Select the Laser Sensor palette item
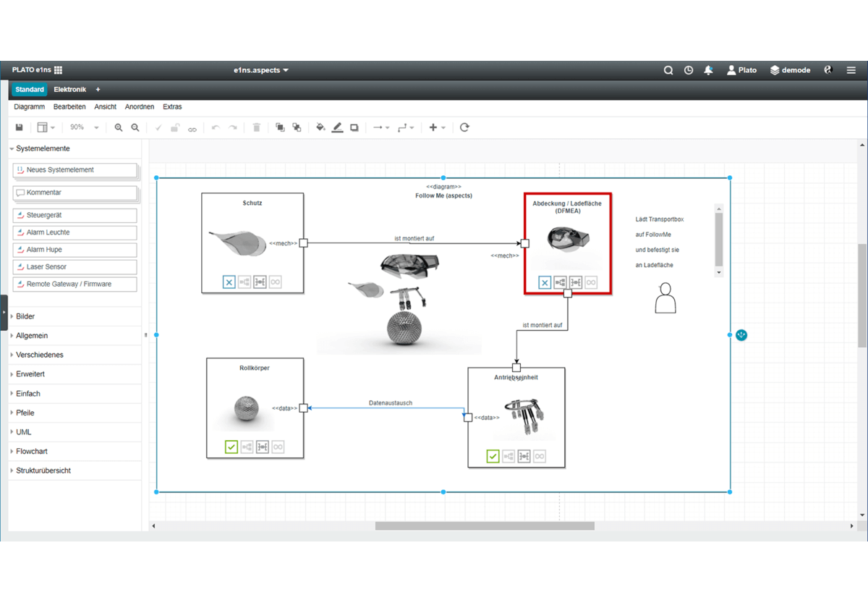The height and width of the screenshot is (603, 868). pyautogui.click(x=75, y=267)
